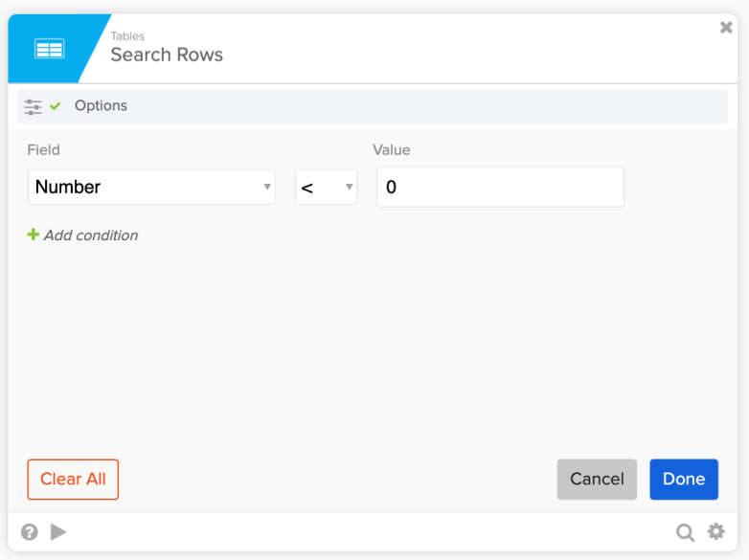Confirm with the Done button

[683, 479]
